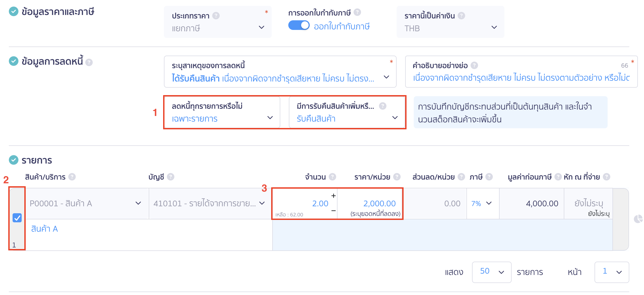Click help icon next to การออกใบกำกับภาษี
Viewport: 644px width, 295px height.
pyautogui.click(x=357, y=12)
